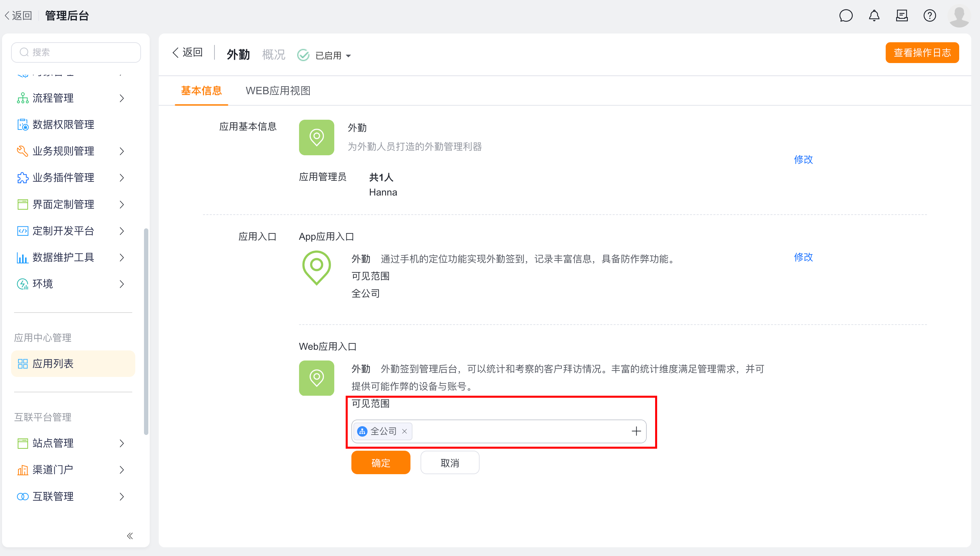
Task: Click the plus icon to add visible range
Action: (636, 431)
